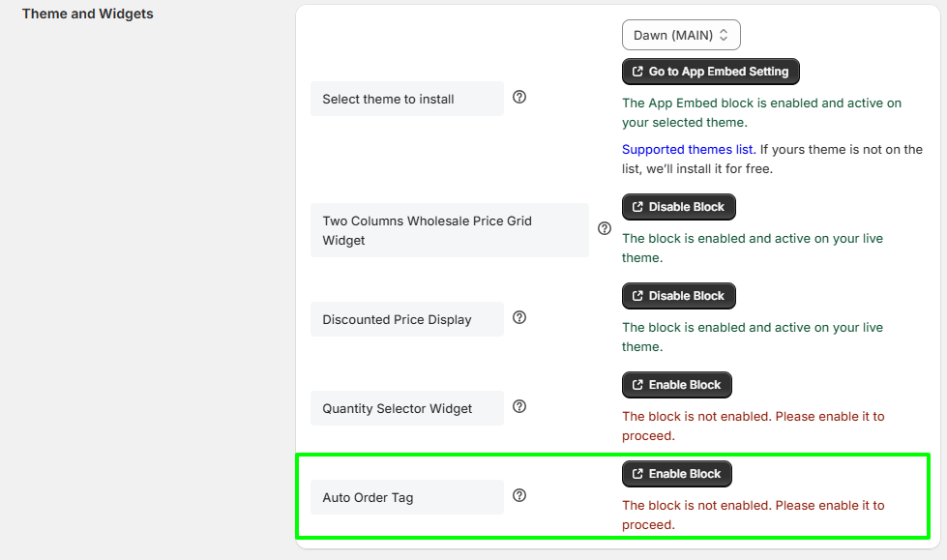Image resolution: width=947 pixels, height=560 pixels.
Task: Click question mark next to Quantity Selector Widget
Action: coord(519,406)
